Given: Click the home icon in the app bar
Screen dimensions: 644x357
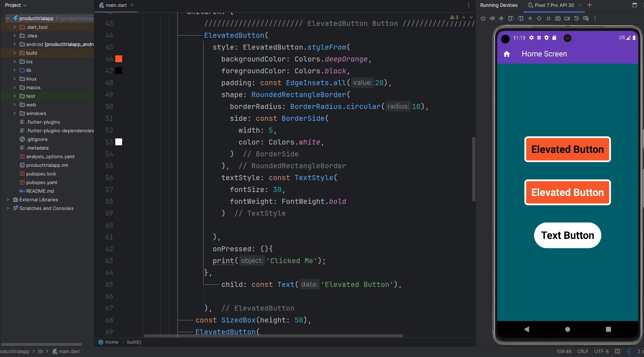Looking at the screenshot, I should (506, 54).
